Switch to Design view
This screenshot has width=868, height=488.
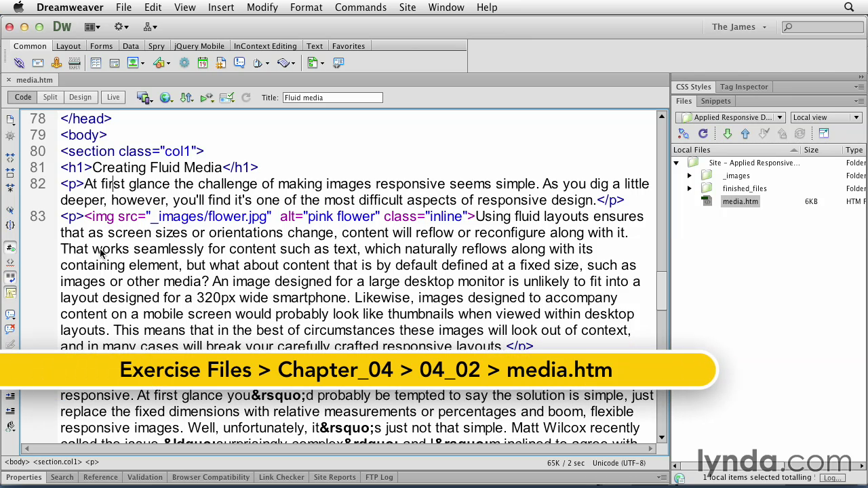[80, 98]
